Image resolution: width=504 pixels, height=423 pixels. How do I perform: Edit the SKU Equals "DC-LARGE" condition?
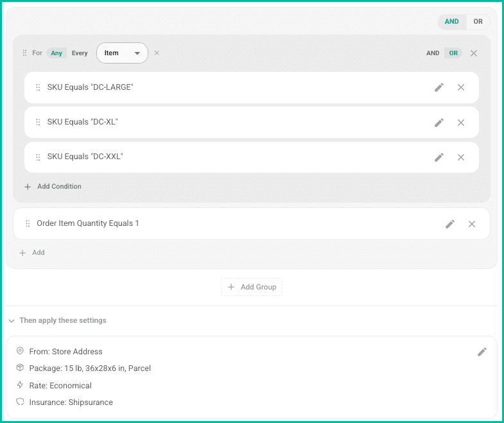439,87
